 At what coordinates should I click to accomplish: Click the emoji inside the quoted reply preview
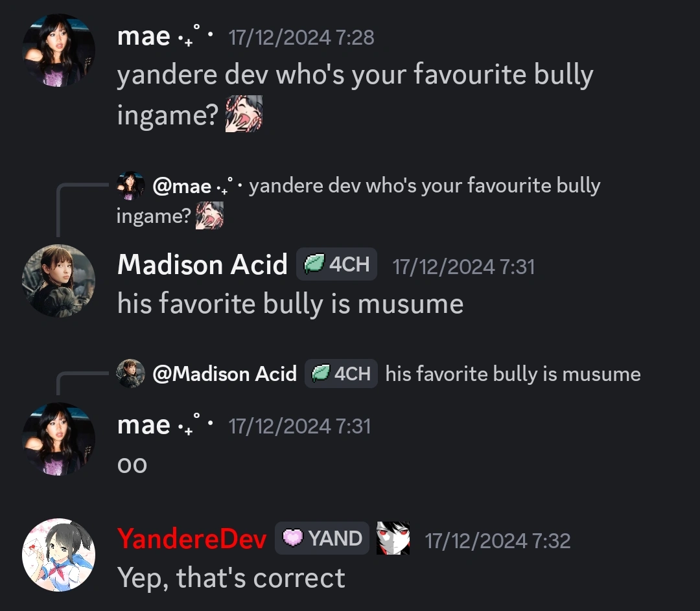tap(209, 216)
